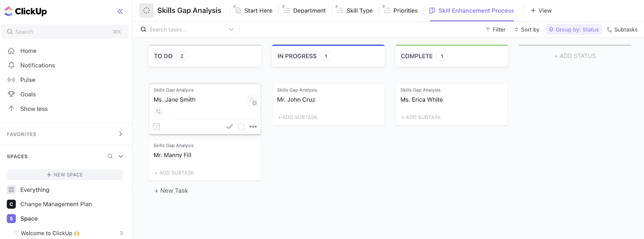Click the Skills Gap Analysis title

point(189,10)
